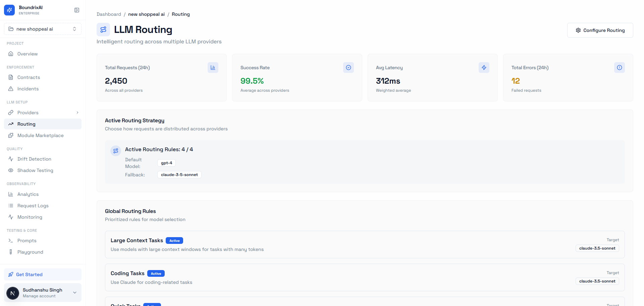This screenshot has height=306, width=644.
Task: Collapse the sidebar with the panel toggle
Action: [x=77, y=10]
